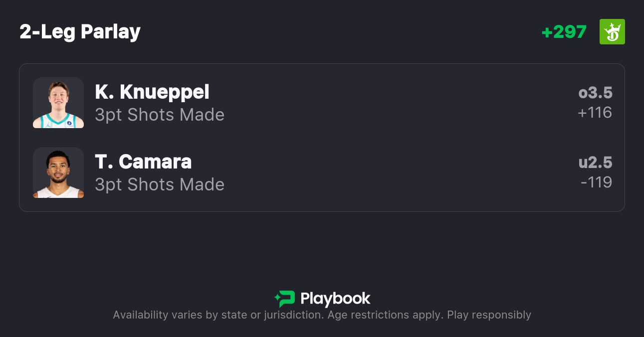Screen dimensions: 644x337
Task: Click the Playbook wordmark text
Action: 335,299
